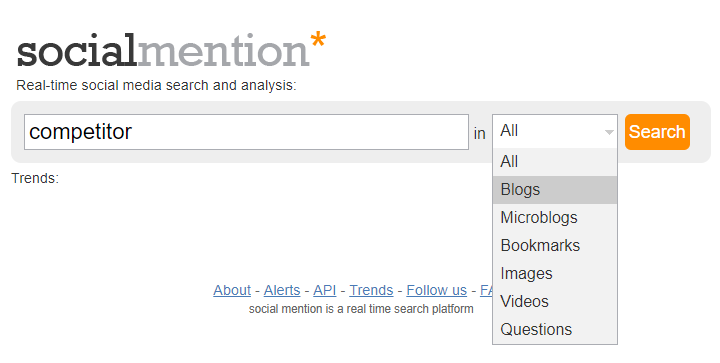The image size is (720, 363).
Task: Click the orange asterisk in the logo
Action: click(318, 40)
